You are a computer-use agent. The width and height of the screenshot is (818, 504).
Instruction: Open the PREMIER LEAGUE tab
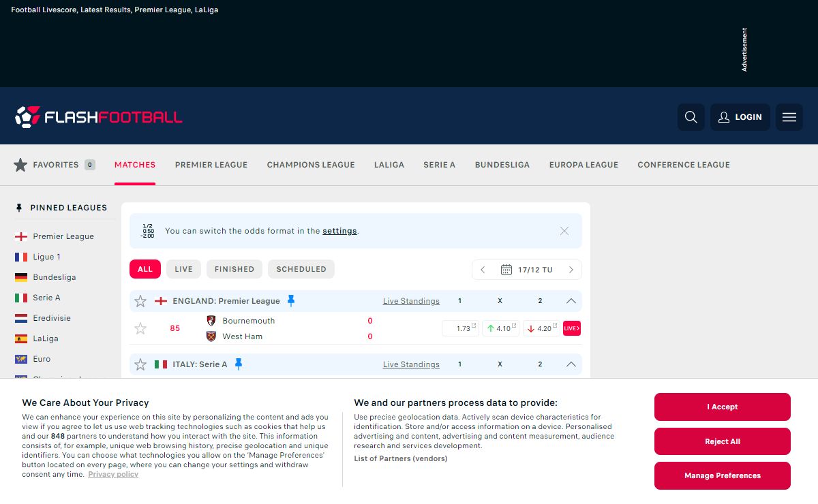211,165
